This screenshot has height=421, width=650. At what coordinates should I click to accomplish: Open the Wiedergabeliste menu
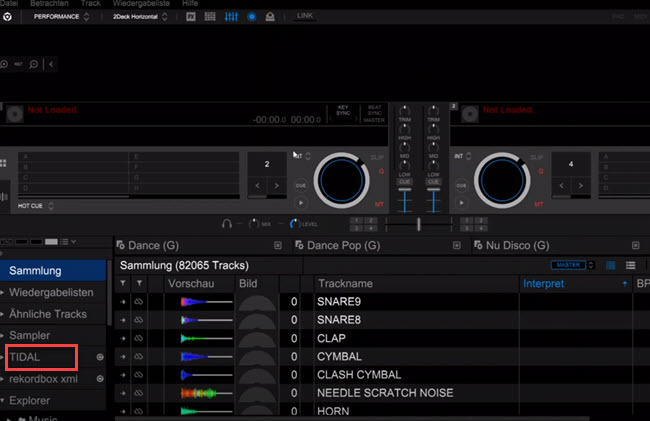click(x=141, y=3)
